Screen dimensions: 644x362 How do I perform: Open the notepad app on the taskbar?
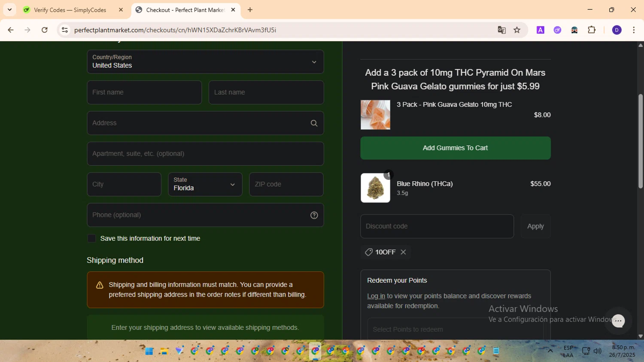click(x=496, y=351)
